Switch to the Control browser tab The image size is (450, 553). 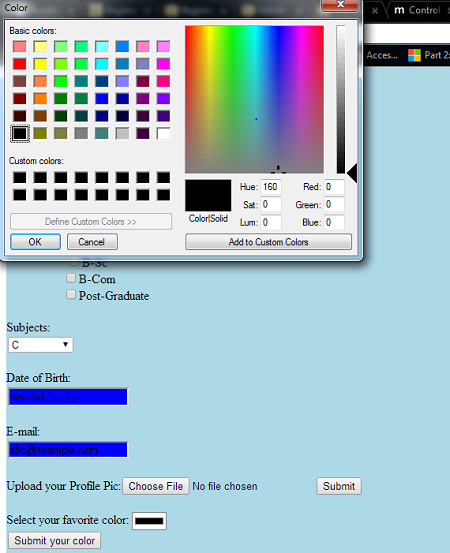[x=418, y=10]
